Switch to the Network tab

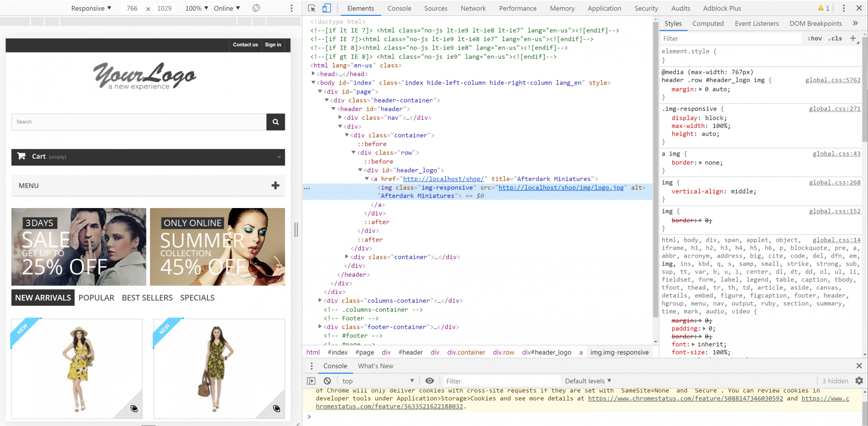pyautogui.click(x=473, y=8)
